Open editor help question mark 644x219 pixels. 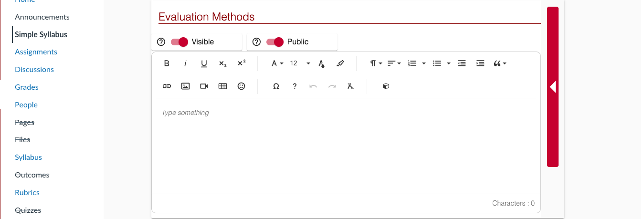coord(295,86)
